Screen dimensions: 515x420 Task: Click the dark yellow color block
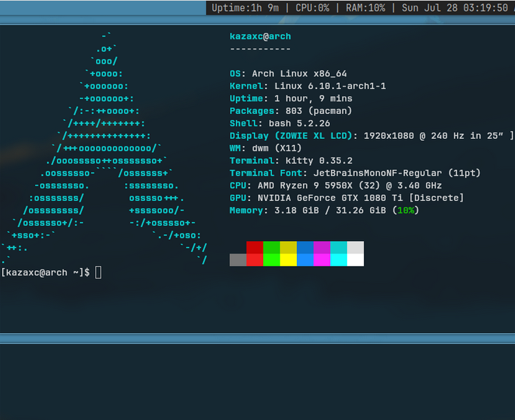coord(289,247)
